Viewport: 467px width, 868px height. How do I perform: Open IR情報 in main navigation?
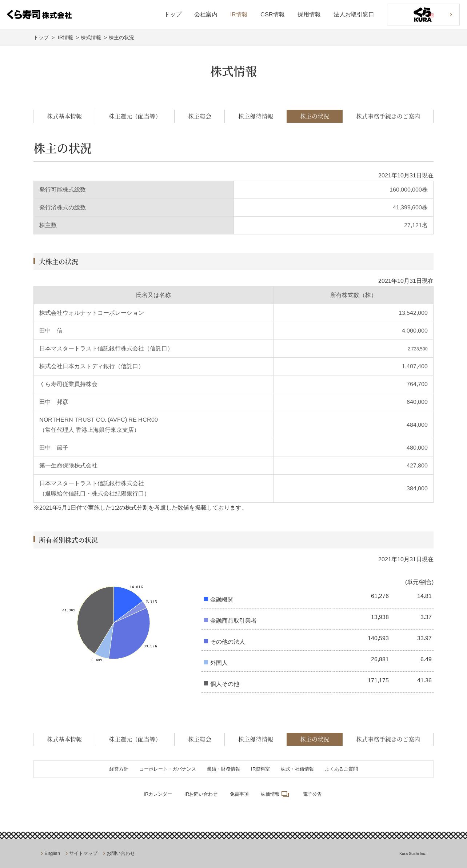point(239,15)
